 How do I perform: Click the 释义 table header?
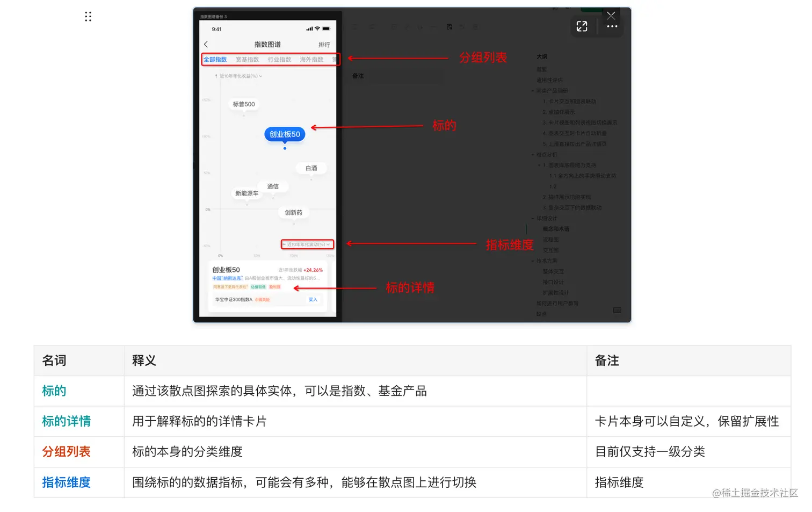point(144,360)
